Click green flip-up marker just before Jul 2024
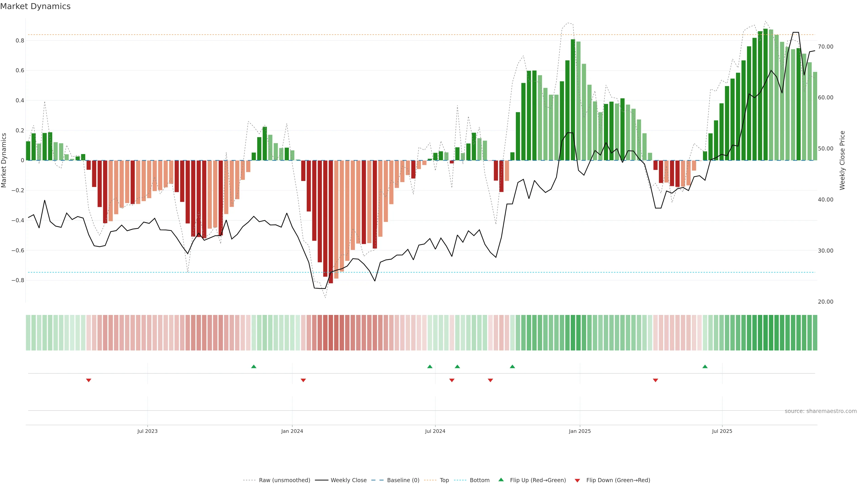 (430, 366)
